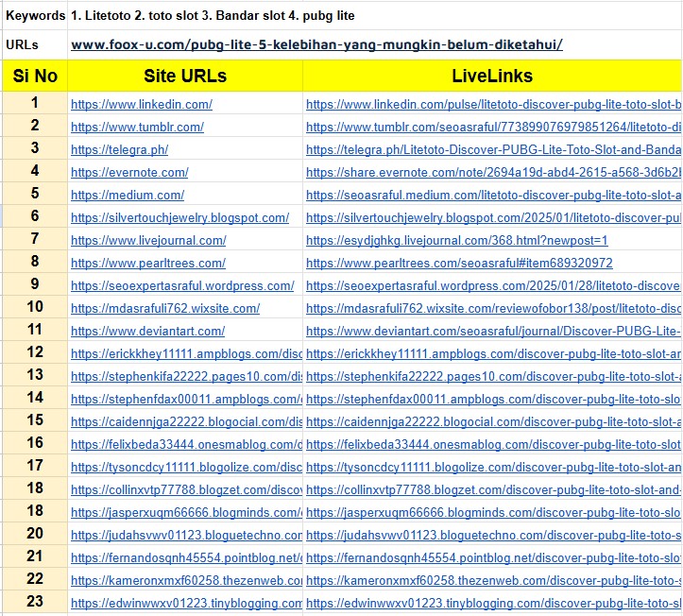Open the judahsvwv01123.bloguetechno.com live link
Screen dimensions: 683x616
(x=493, y=535)
